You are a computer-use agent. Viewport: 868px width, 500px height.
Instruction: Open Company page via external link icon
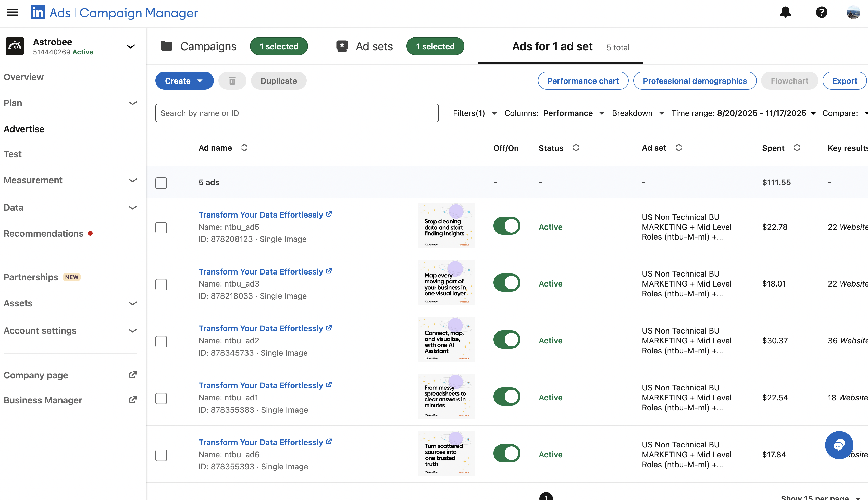[133, 375]
